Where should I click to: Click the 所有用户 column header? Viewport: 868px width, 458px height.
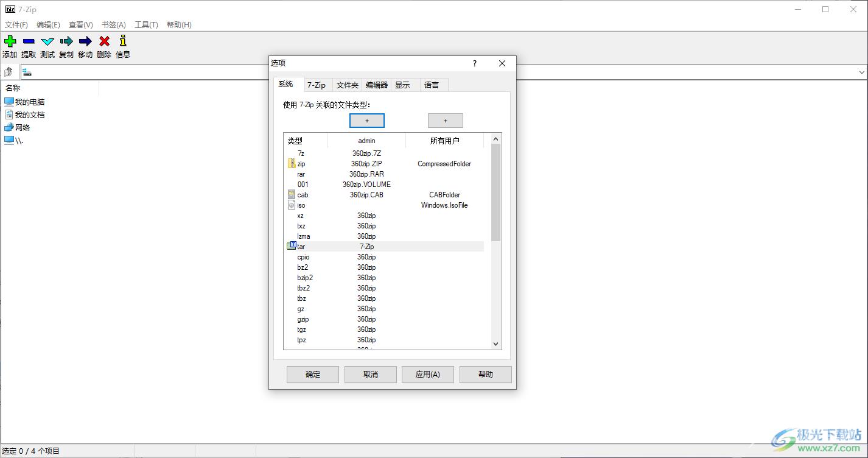pos(445,141)
